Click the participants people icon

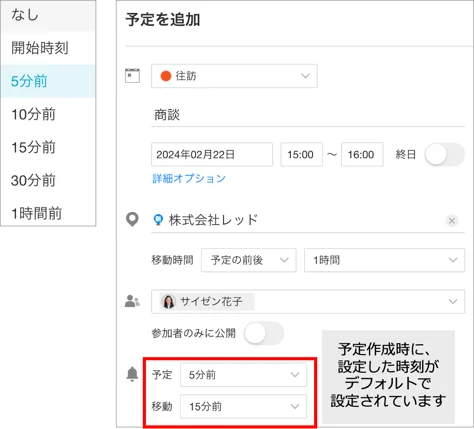pos(132,301)
